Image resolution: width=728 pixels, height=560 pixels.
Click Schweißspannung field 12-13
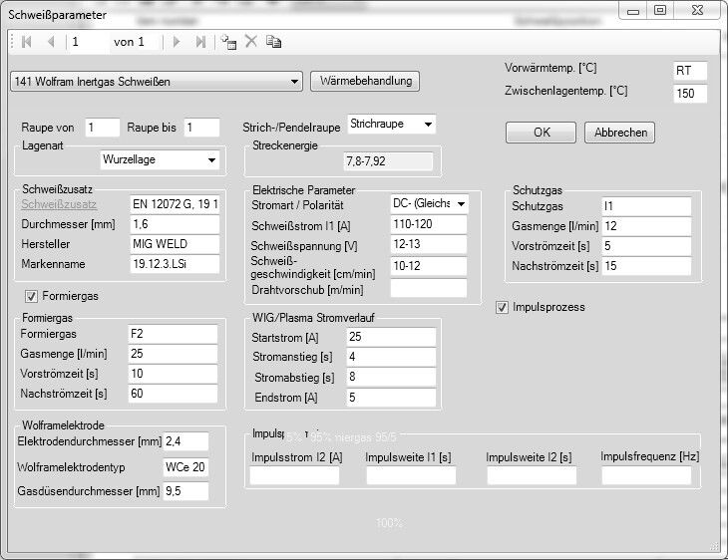[429, 244]
